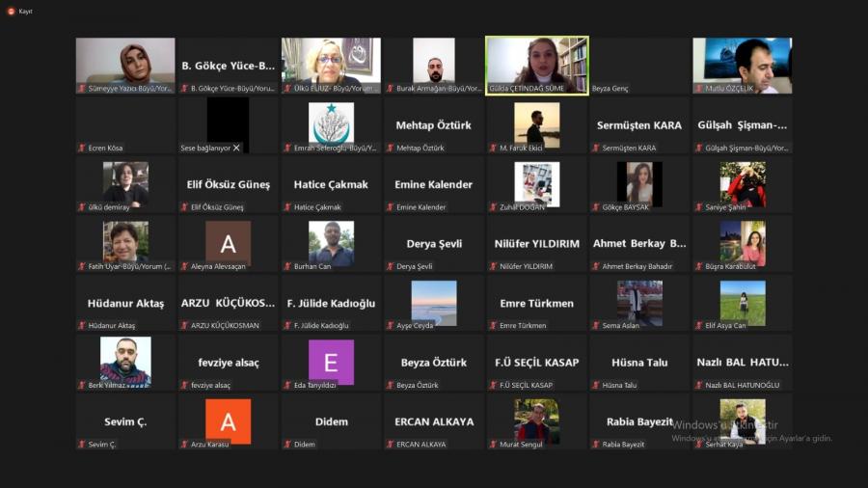Click muted mic icon for Nazlı BAL HATUNOĞLU

click(699, 386)
